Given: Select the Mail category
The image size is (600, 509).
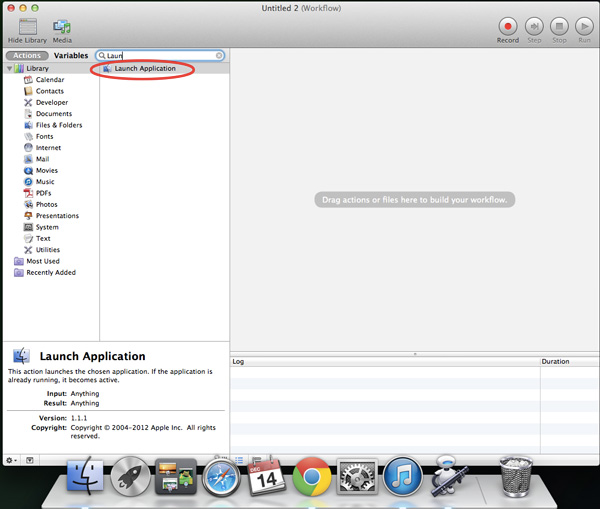Looking at the screenshot, I should pos(42,159).
